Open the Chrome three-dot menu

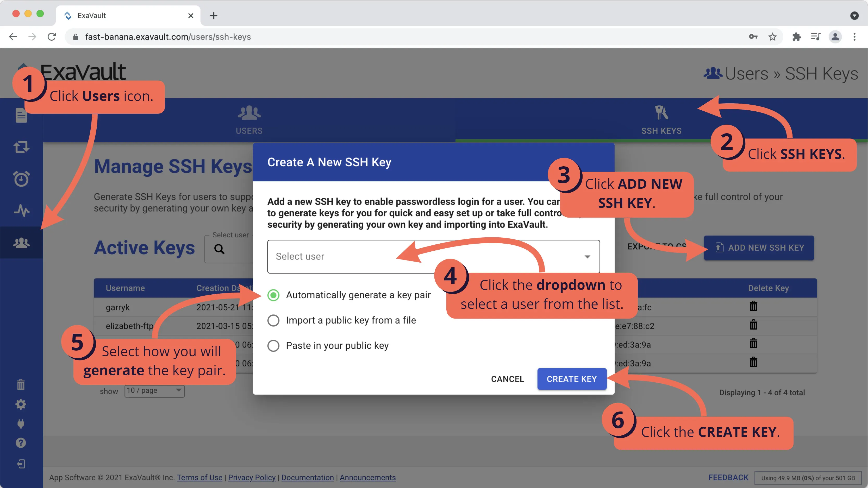pos(854,37)
